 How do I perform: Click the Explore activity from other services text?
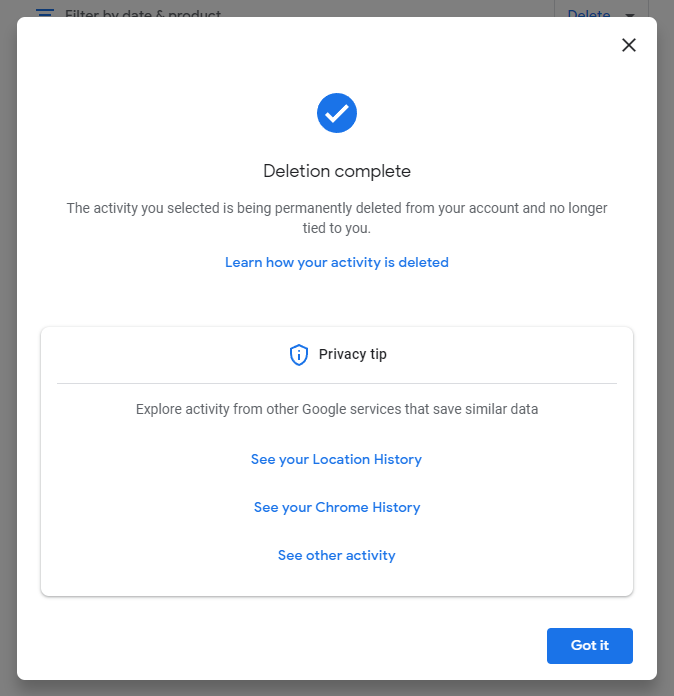pyautogui.click(x=337, y=410)
